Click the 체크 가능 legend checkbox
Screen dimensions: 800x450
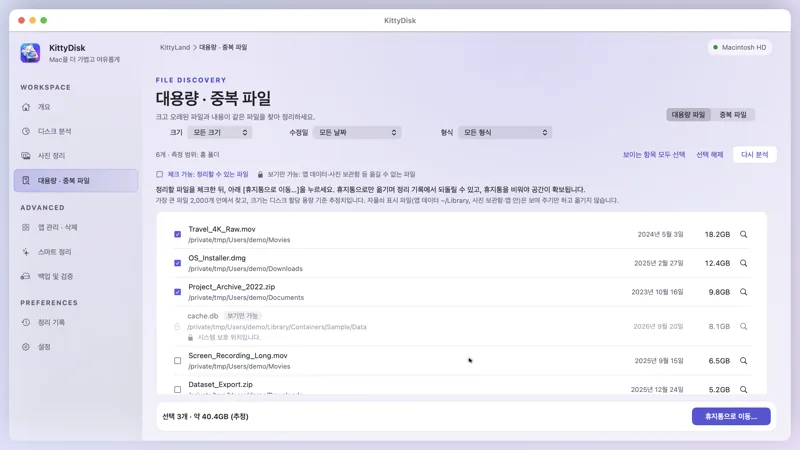click(x=160, y=174)
